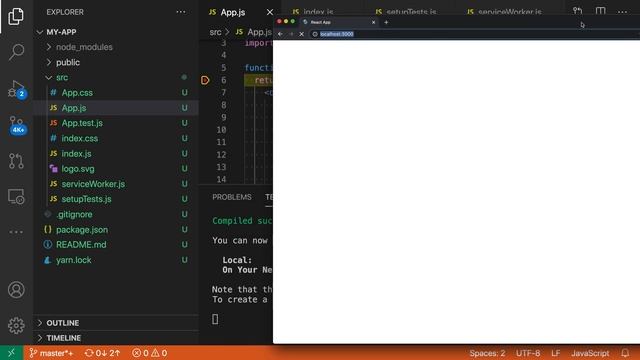Click src in the breadcrumb path

(215, 32)
